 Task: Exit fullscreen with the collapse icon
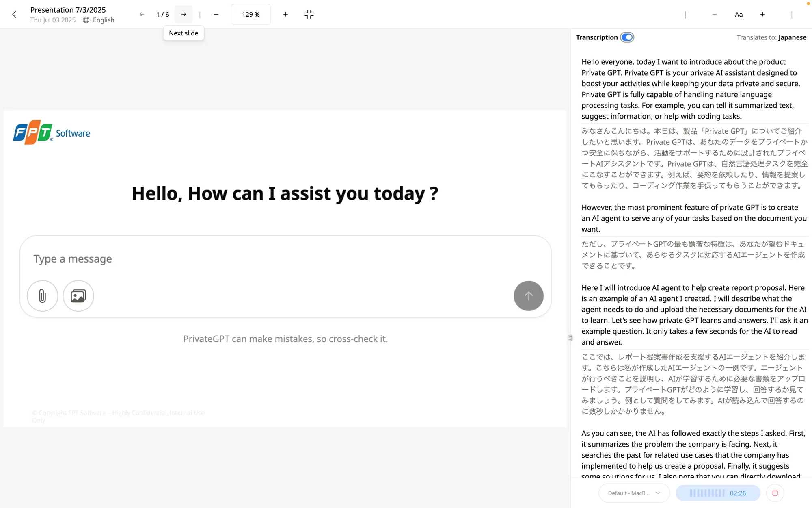pos(309,15)
